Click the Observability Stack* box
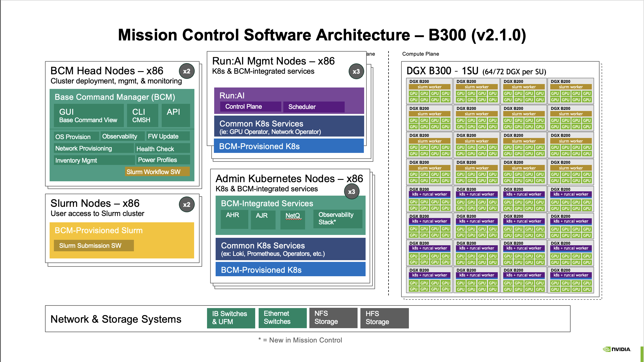Image resolution: width=644 pixels, height=362 pixels. tap(337, 219)
